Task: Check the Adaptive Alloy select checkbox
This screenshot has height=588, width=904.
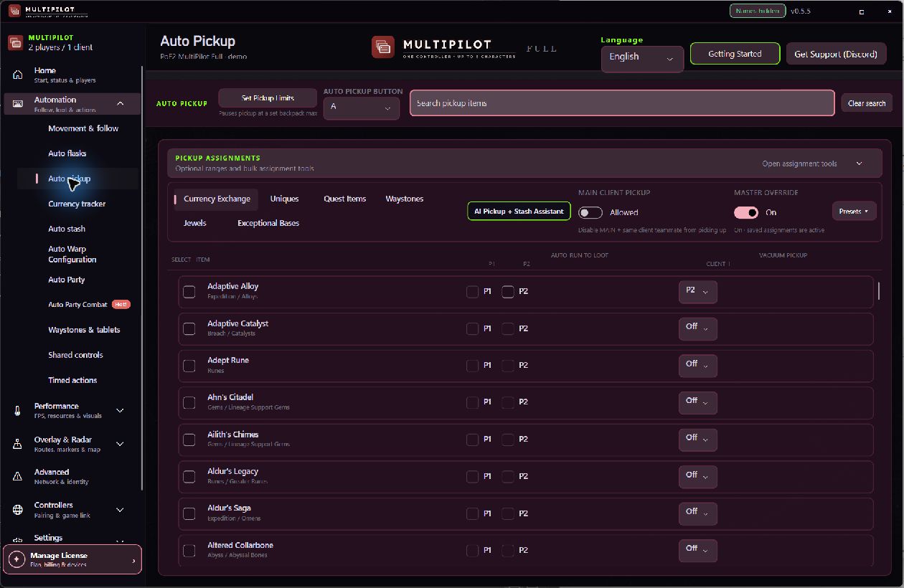Action: coord(189,292)
